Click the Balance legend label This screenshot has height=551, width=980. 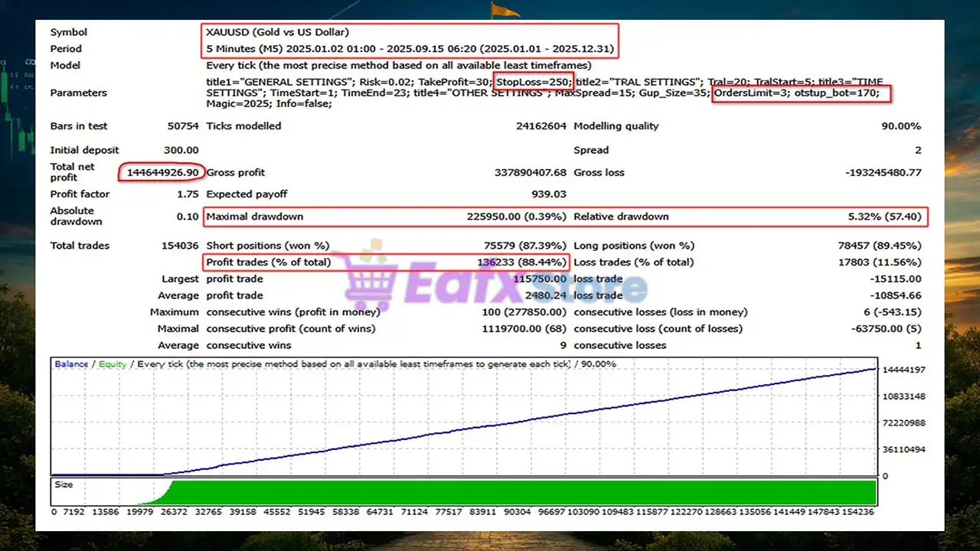71,364
